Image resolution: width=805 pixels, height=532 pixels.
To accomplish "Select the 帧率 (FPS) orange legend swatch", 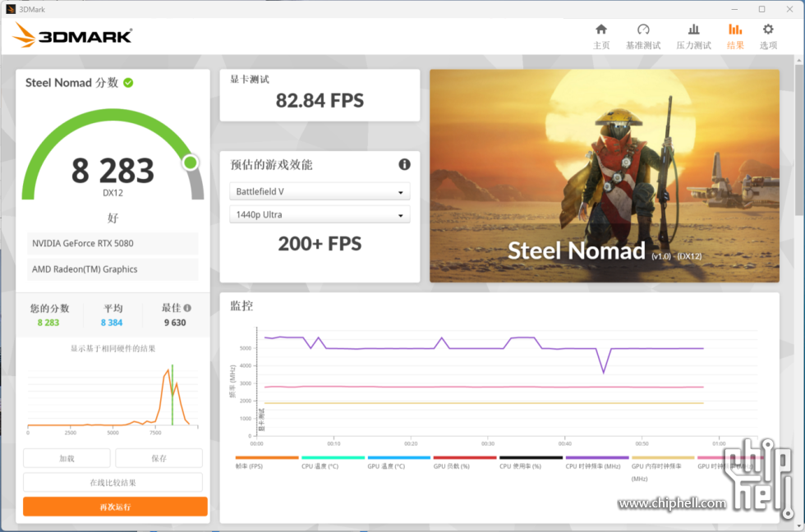I will [267, 457].
